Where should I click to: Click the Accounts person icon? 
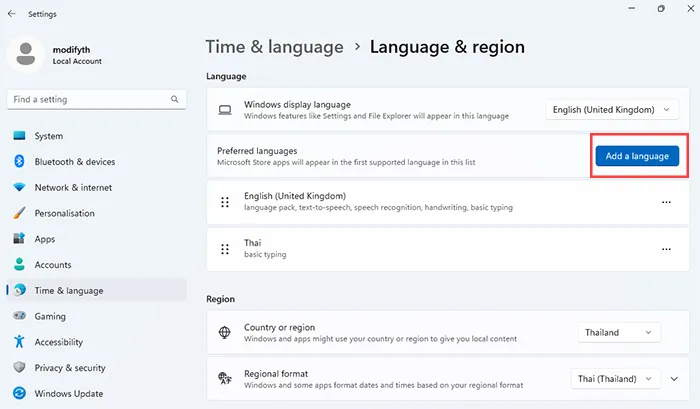[x=19, y=264]
